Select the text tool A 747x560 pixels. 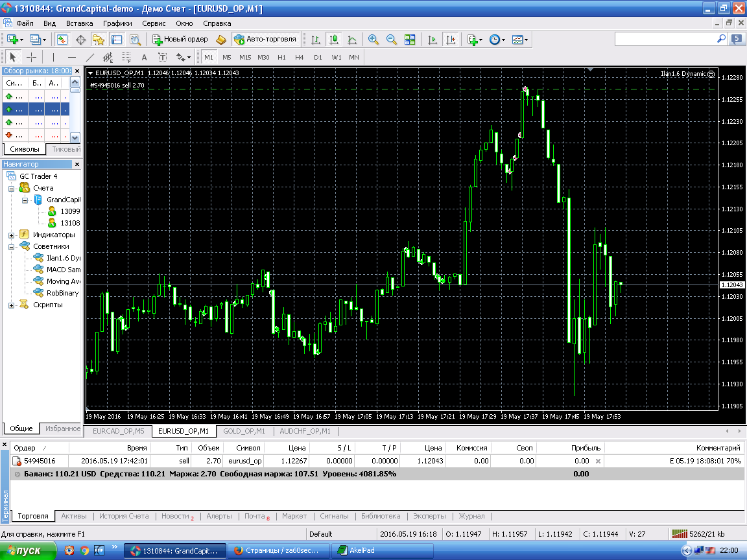click(145, 57)
